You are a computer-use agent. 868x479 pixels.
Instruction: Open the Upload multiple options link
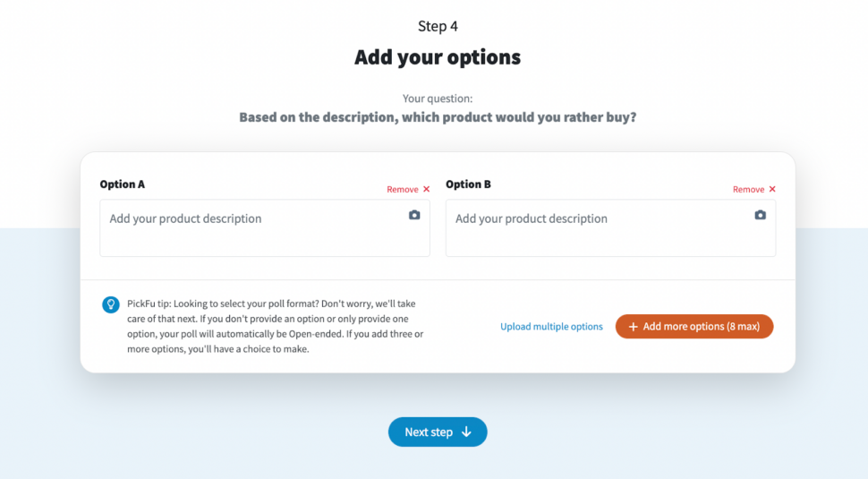pyautogui.click(x=551, y=327)
